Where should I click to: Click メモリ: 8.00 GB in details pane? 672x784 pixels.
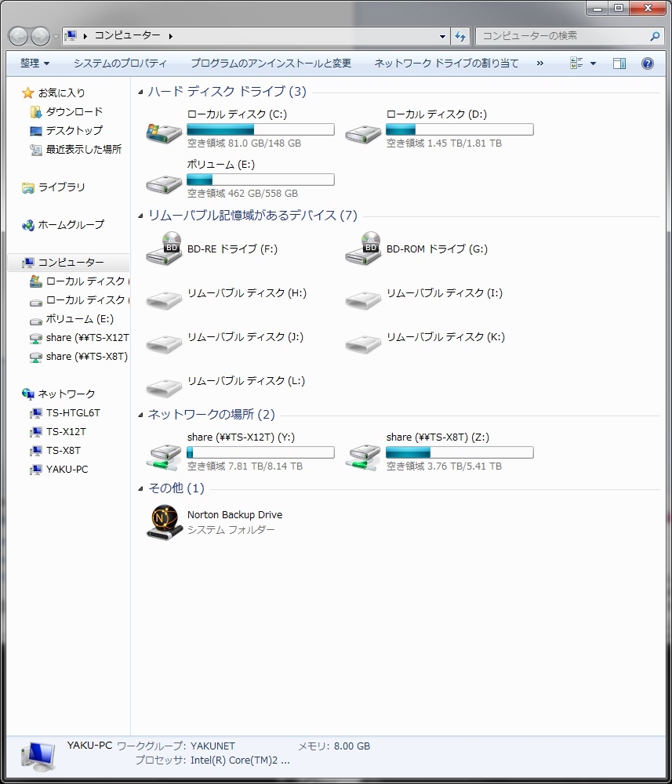[x=334, y=746]
